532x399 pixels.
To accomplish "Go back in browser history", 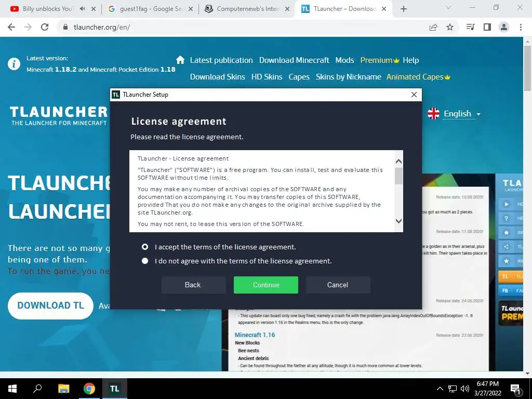I will (x=11, y=27).
